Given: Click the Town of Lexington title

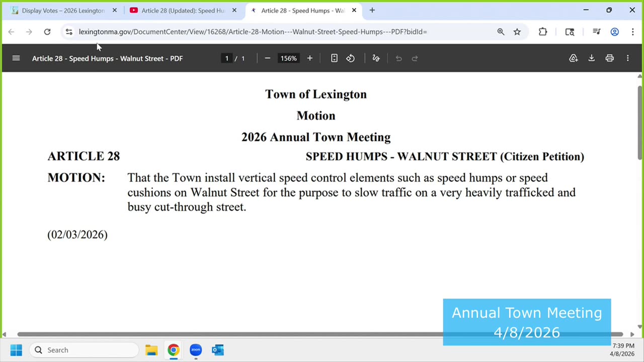Looking at the screenshot, I should click(316, 94).
